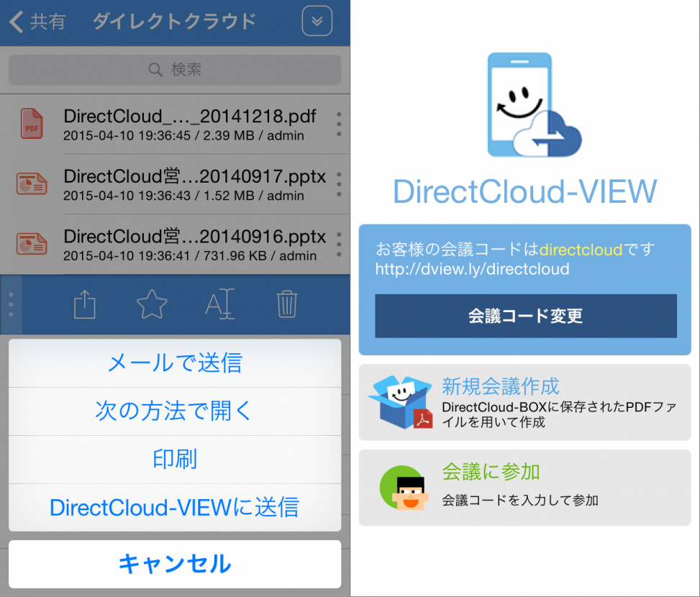
Task: Select 会議に参加 title
Action: (x=491, y=472)
